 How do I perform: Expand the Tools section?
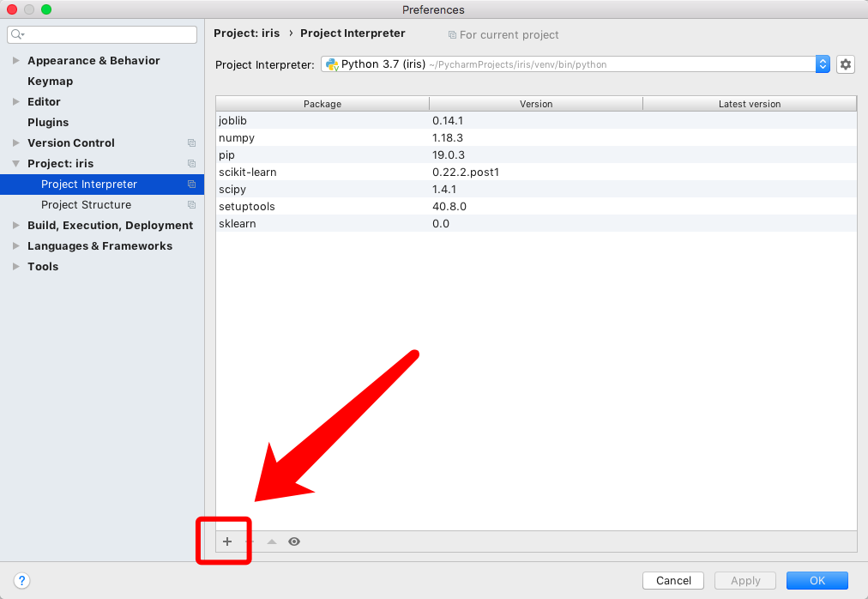click(x=15, y=266)
